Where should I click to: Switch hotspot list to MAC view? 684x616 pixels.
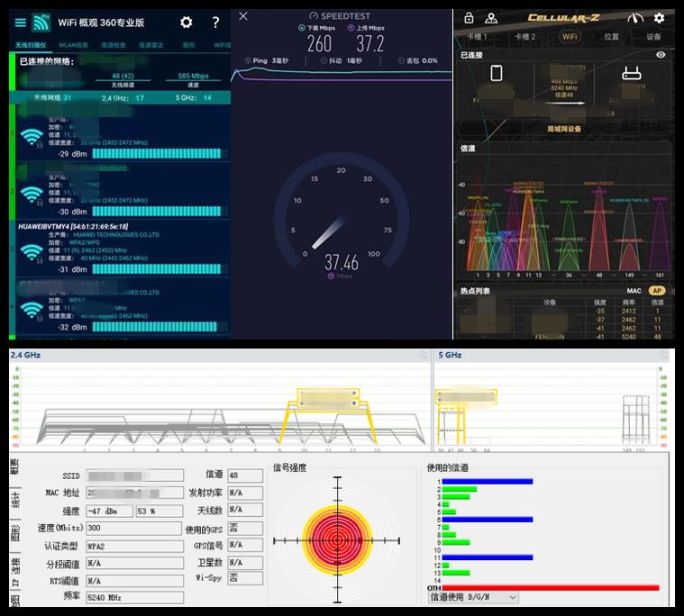(634, 291)
